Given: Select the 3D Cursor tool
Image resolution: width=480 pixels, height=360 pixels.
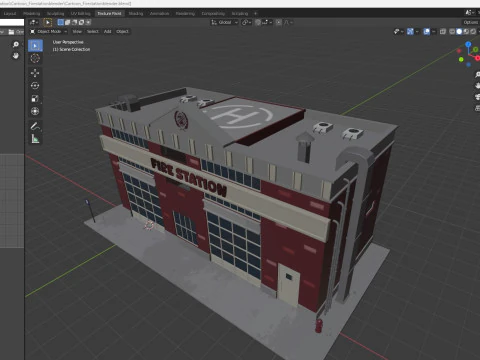Looking at the screenshot, I should tap(35, 58).
